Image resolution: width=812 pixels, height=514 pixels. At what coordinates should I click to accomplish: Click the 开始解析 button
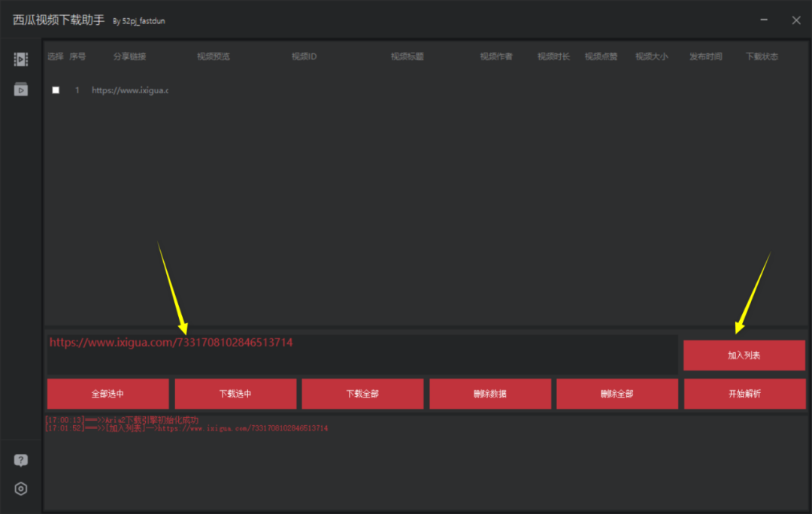(744, 394)
